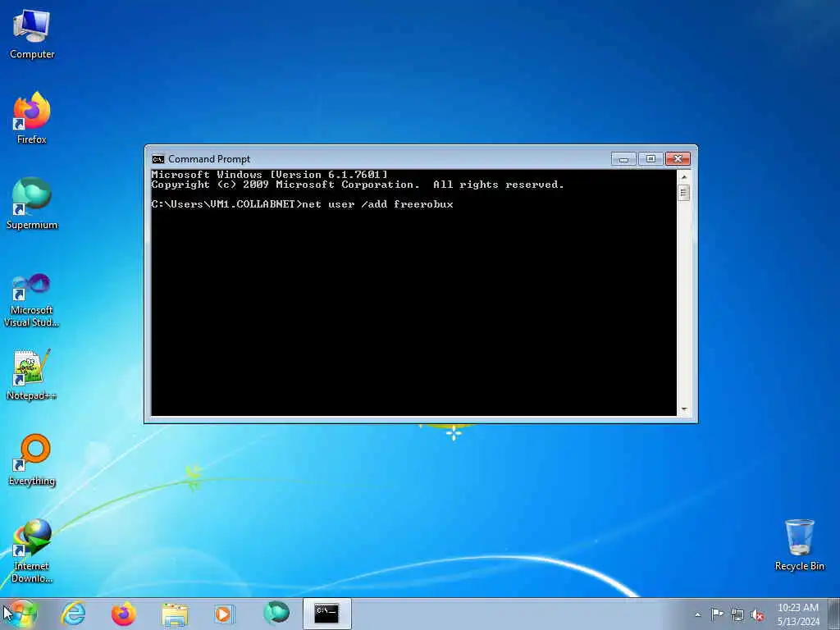Click the Copyright Microsoft Corporation line
840x630 pixels.
coord(358,185)
